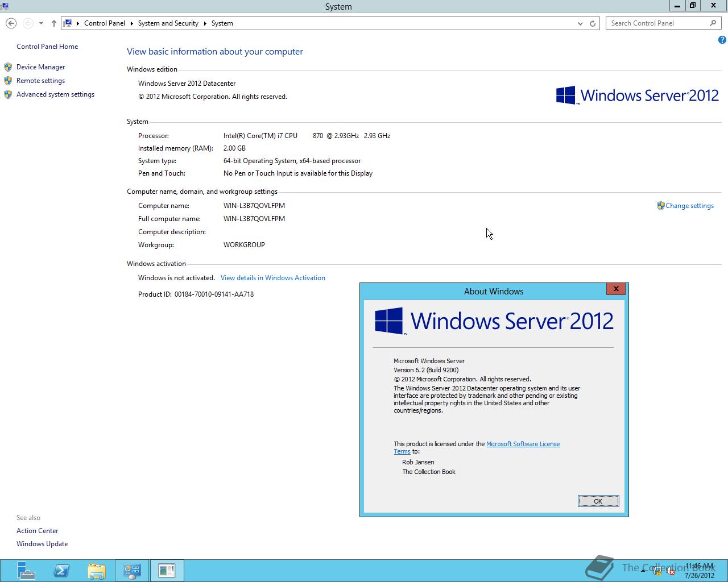728x582 pixels.
Task: Click the shield icon next to Change settings
Action: 660,206
